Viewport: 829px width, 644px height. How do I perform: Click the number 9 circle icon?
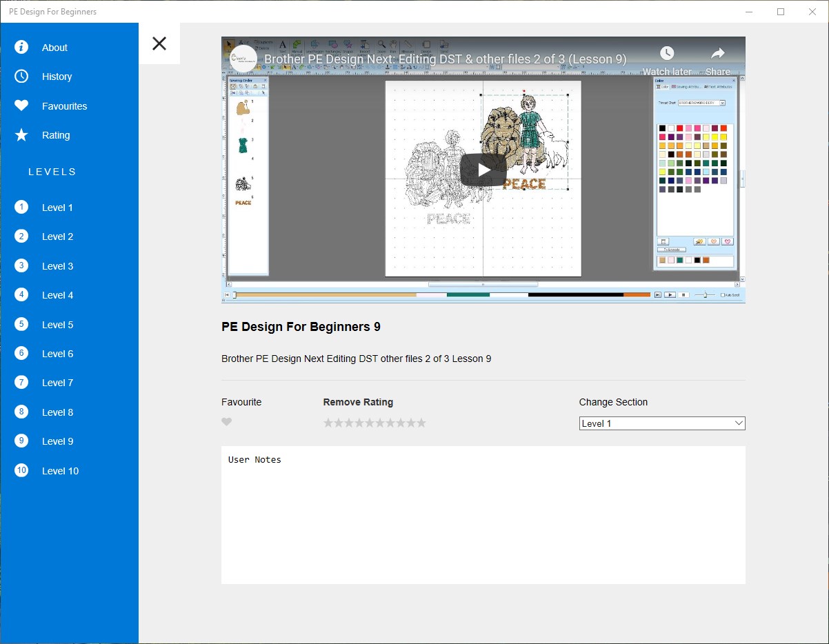pos(21,441)
